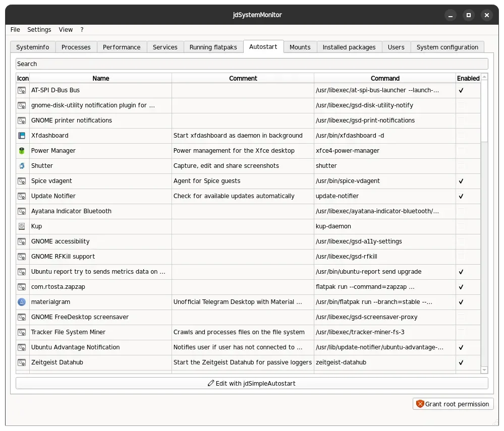Open the Settings menu

click(39, 30)
